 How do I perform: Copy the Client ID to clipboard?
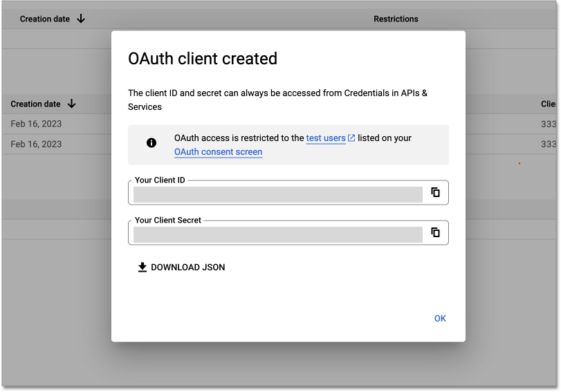(x=435, y=192)
